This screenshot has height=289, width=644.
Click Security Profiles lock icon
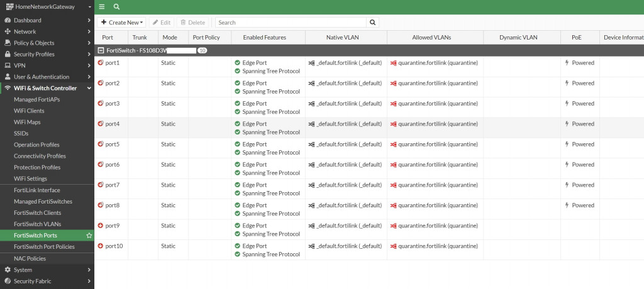point(7,54)
